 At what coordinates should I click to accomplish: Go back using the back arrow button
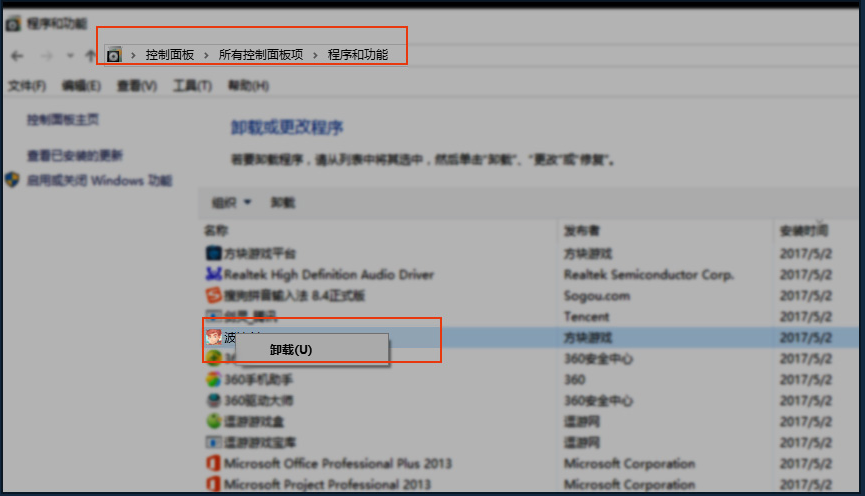17,56
